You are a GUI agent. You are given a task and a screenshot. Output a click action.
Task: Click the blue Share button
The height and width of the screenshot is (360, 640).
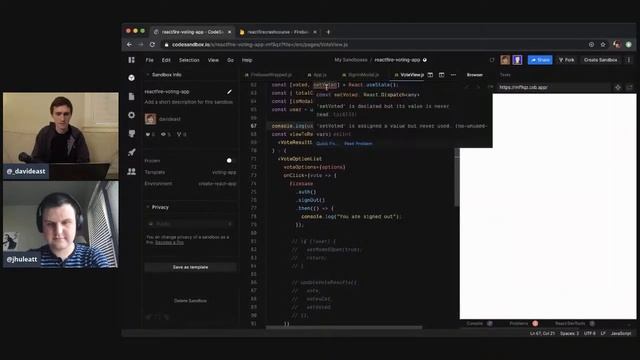[540, 60]
